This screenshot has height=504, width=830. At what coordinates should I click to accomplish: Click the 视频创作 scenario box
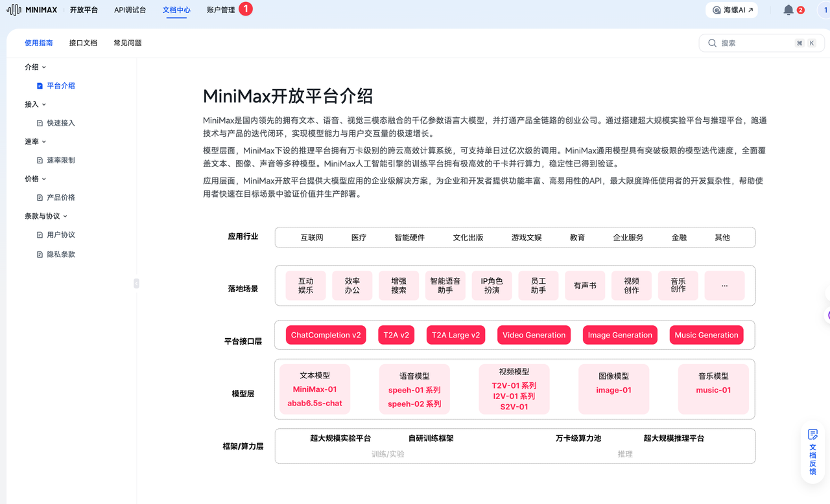point(632,286)
